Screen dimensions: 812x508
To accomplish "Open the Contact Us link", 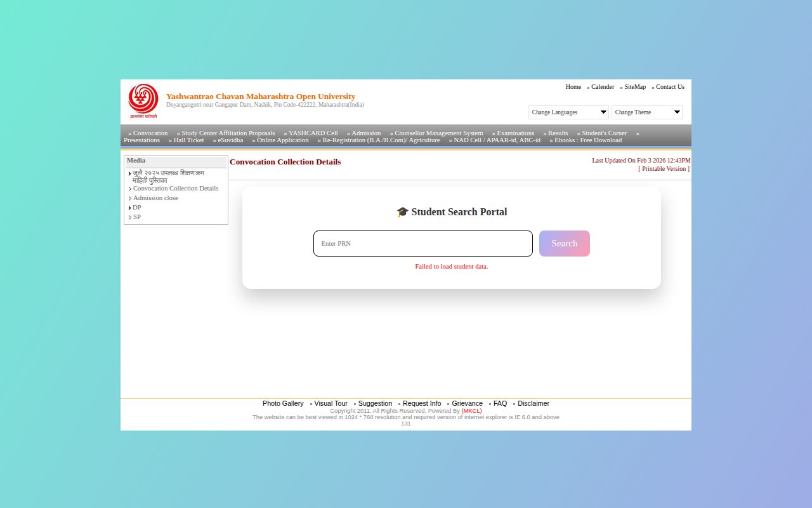I will [670, 87].
